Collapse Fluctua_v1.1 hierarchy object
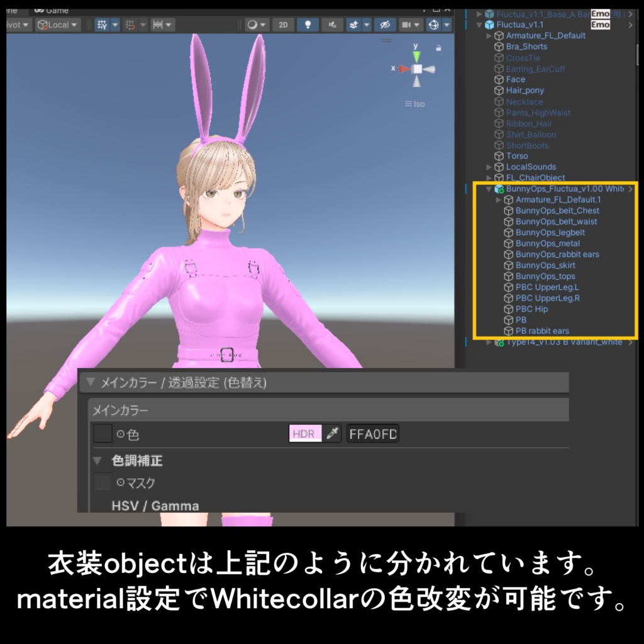The width and height of the screenshot is (644, 644). 479,25
